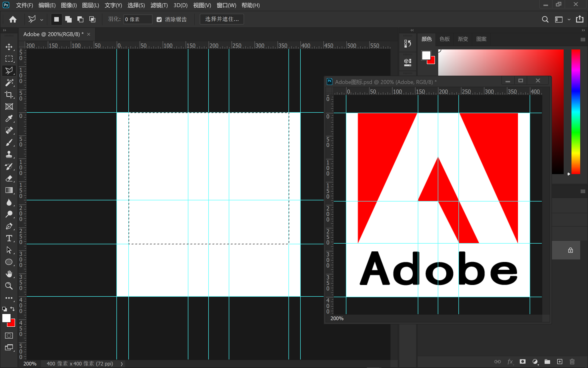The height and width of the screenshot is (368, 588).
Task: Switch to the 色板 tab
Action: coord(444,39)
